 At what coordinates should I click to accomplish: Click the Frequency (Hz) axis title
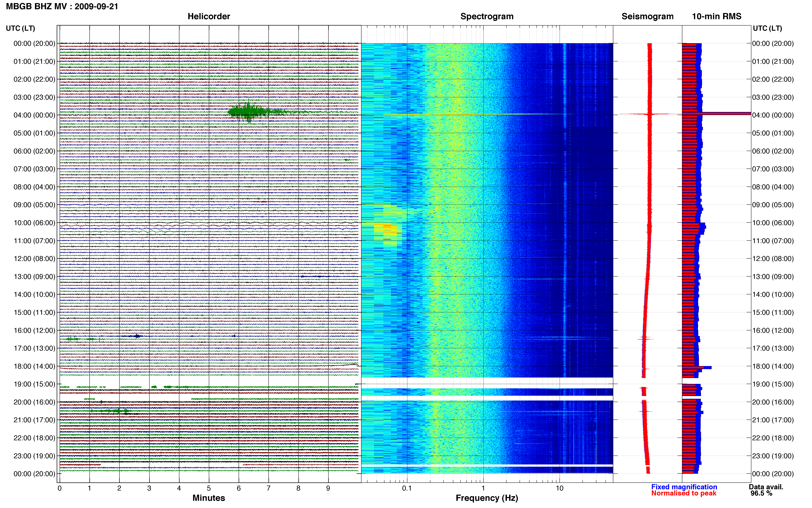coord(487,498)
